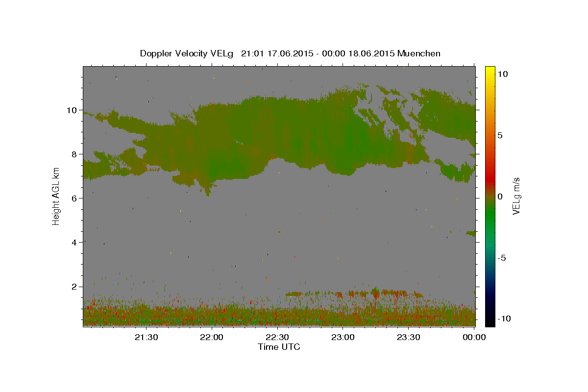Image resolution: width=588 pixels, height=392 pixels.
Task: Click the 23:00 time tick label
Action: (x=343, y=337)
